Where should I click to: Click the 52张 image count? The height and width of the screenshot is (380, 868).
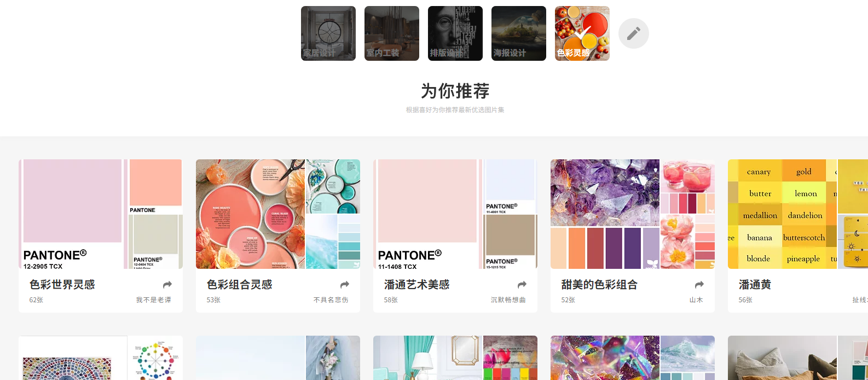568,300
